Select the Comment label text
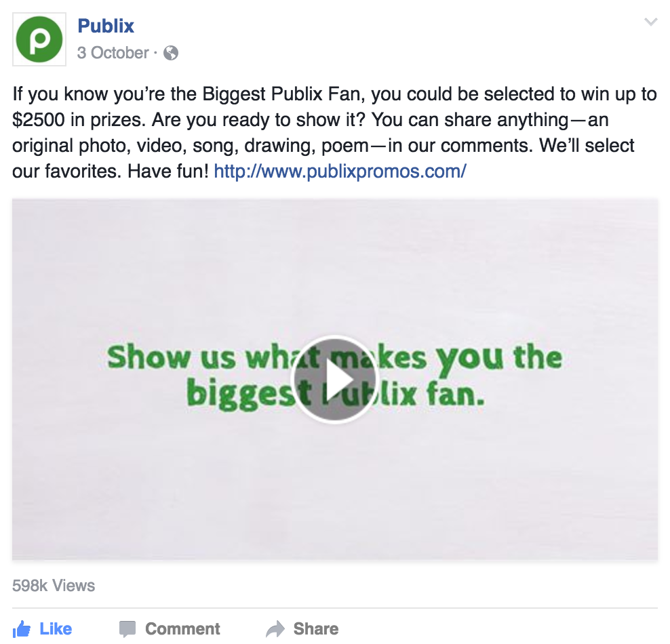The image size is (670, 644). (x=182, y=629)
